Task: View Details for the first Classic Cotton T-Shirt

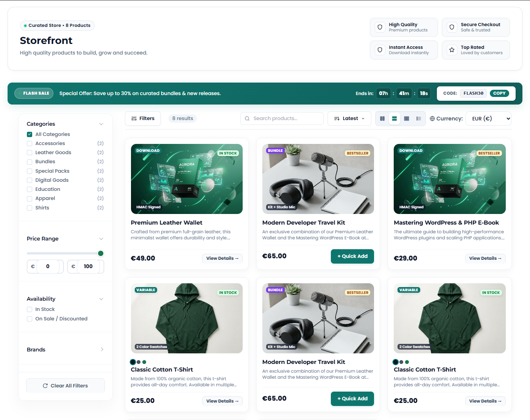Action: coord(222,401)
